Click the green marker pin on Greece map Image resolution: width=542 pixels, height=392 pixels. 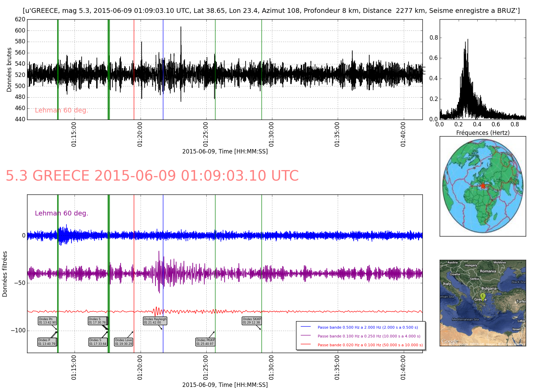tap(483, 296)
